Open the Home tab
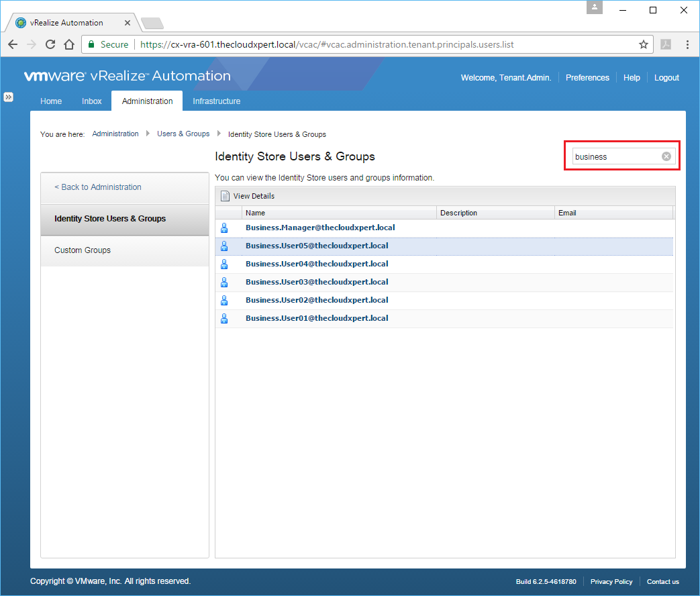 [51, 101]
